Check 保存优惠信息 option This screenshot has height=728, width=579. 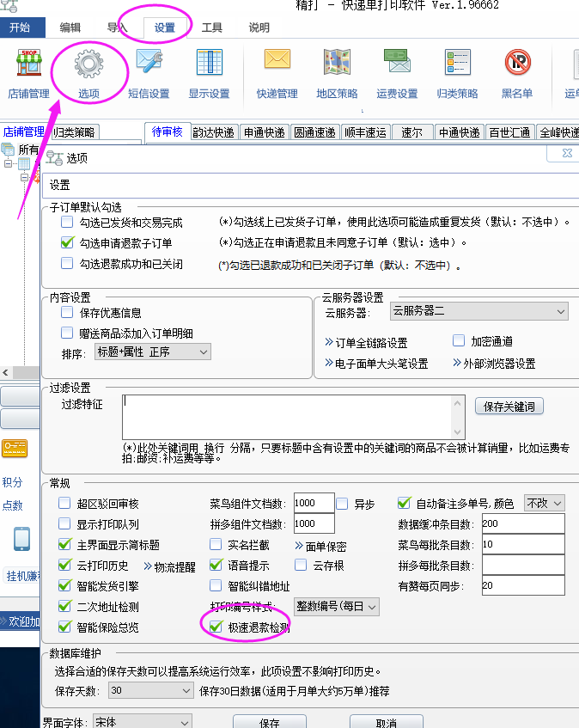[67, 312]
